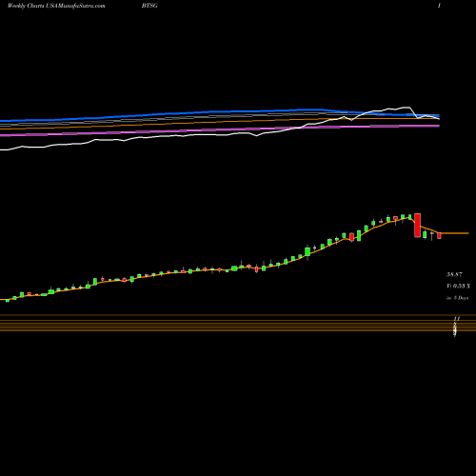Image resolution: width=476 pixels, height=476 pixels.
Task: Click the large red candlestick near the peak
Action: pyautogui.click(x=417, y=226)
